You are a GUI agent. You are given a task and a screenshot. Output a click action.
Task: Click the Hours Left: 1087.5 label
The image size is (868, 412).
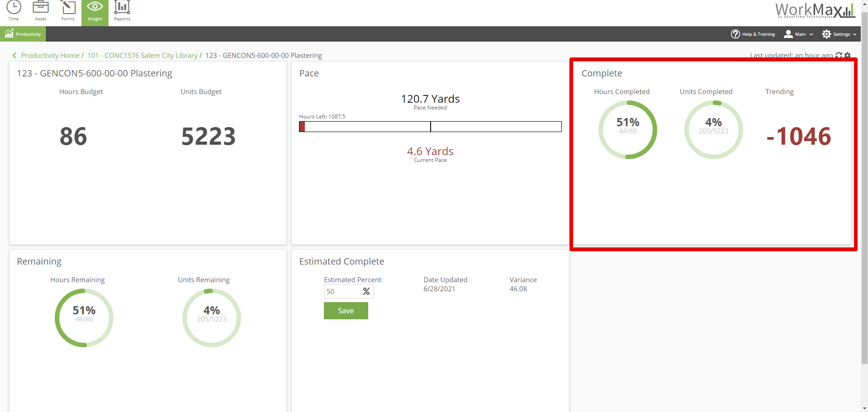coord(322,117)
